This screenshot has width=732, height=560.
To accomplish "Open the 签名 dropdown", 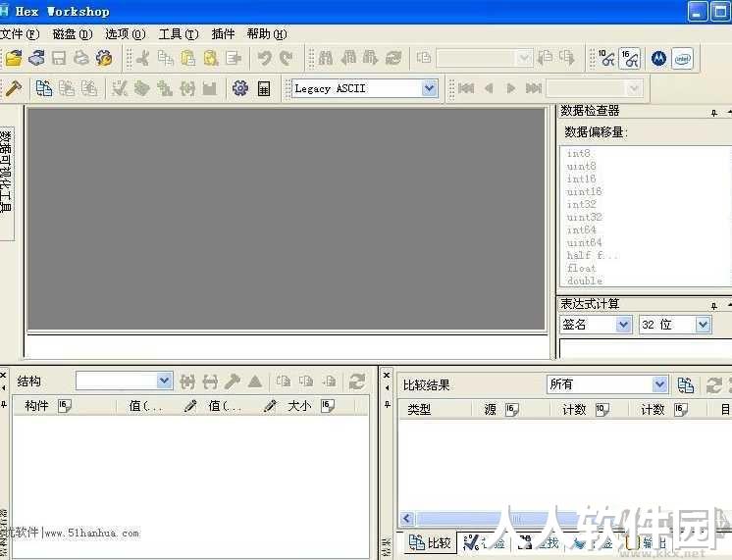I will pos(623,325).
